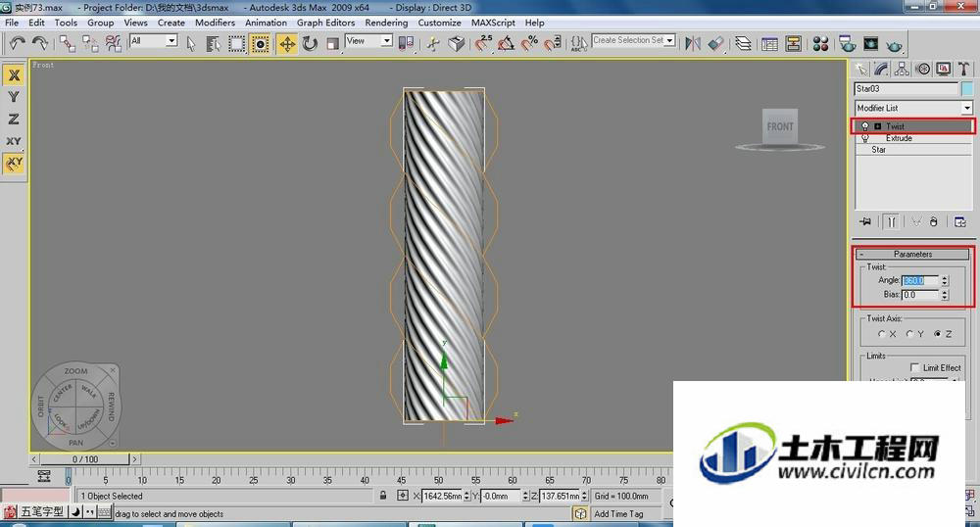Switch to the Create command panel tab
The height and width of the screenshot is (527, 980).
(861, 69)
